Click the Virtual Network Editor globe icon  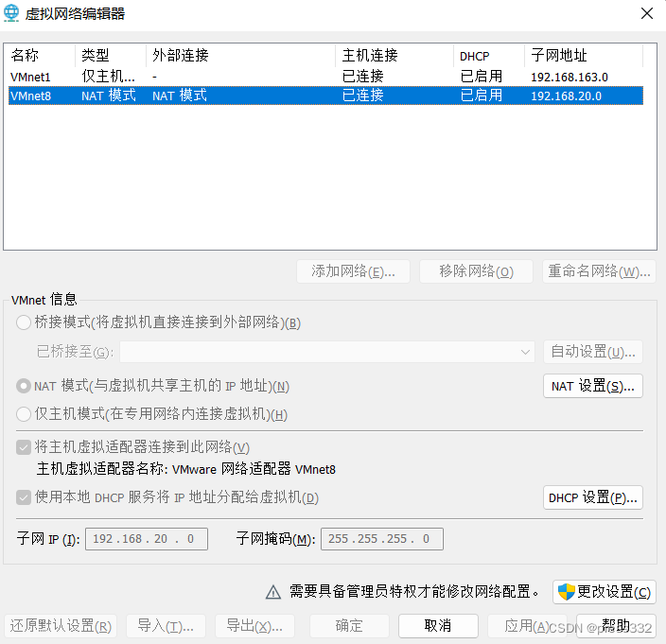[x=11, y=13]
